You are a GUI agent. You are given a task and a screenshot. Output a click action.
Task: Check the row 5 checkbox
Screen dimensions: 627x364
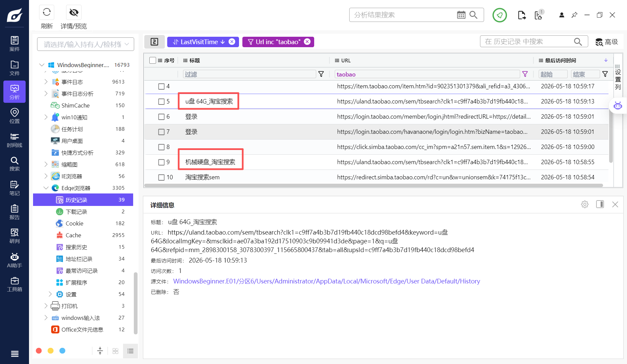click(161, 101)
